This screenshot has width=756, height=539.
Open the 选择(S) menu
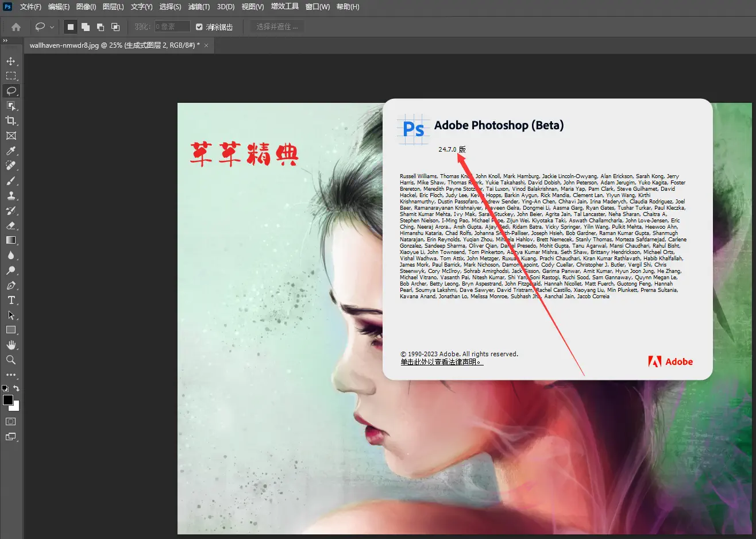pos(170,7)
